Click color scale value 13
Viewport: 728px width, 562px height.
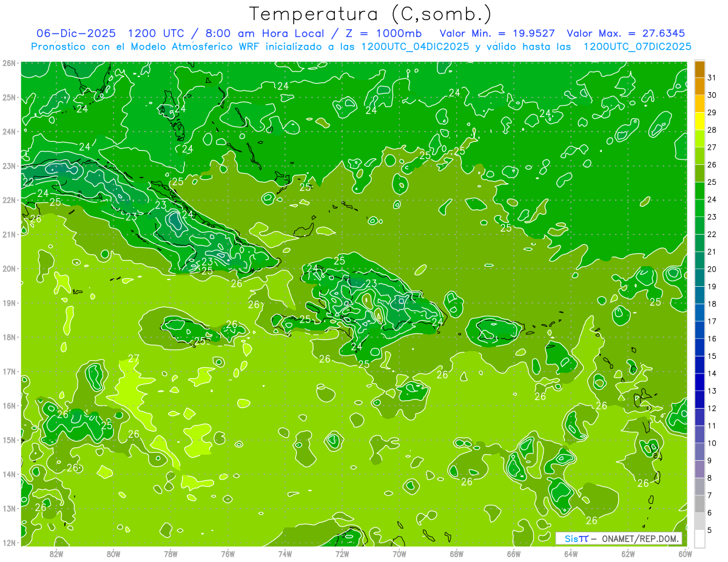pyautogui.click(x=712, y=390)
